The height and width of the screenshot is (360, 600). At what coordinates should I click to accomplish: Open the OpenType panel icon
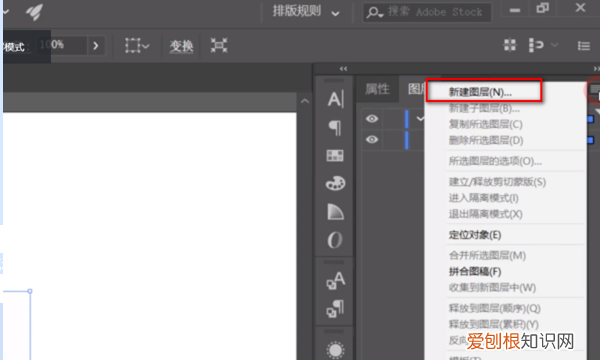tap(335, 240)
